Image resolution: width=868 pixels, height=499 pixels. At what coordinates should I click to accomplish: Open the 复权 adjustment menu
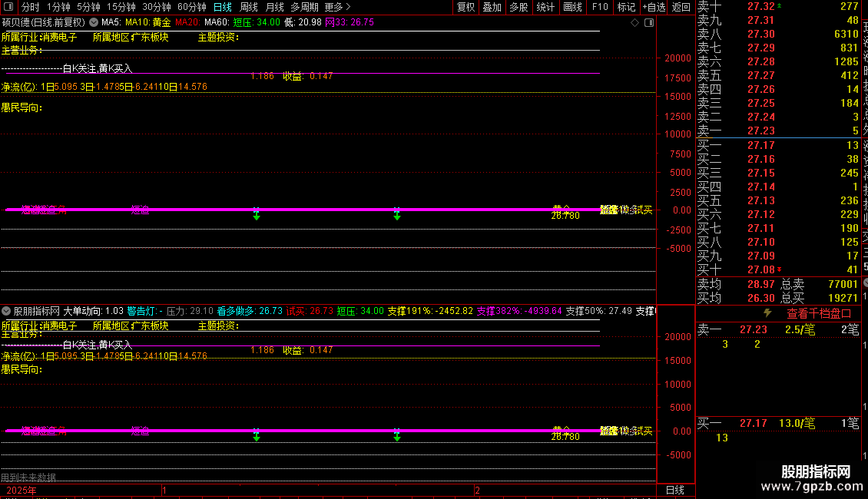click(x=465, y=7)
